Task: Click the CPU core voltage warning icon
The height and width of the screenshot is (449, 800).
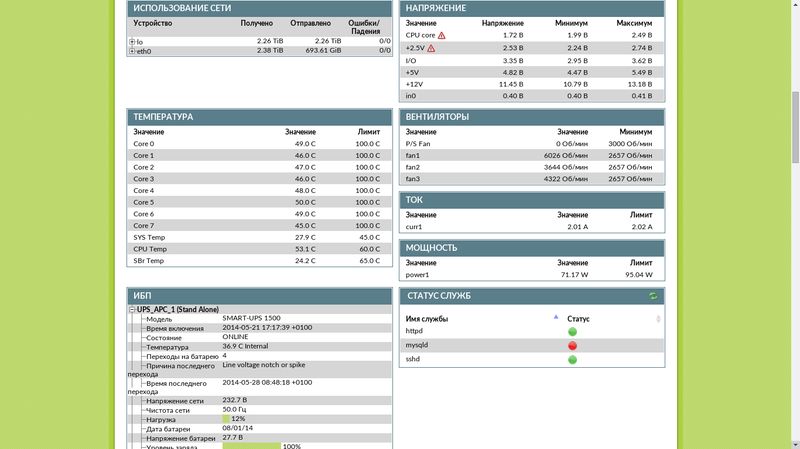Action: [x=441, y=35]
